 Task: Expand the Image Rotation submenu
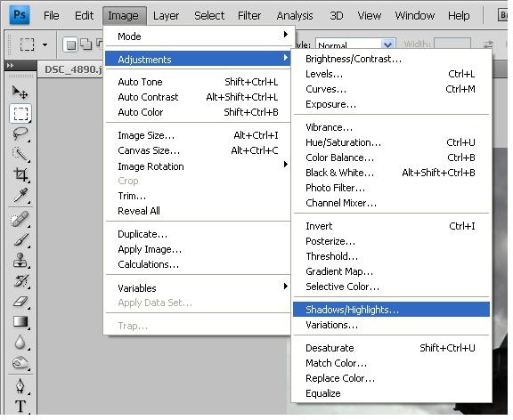pyautogui.click(x=198, y=166)
